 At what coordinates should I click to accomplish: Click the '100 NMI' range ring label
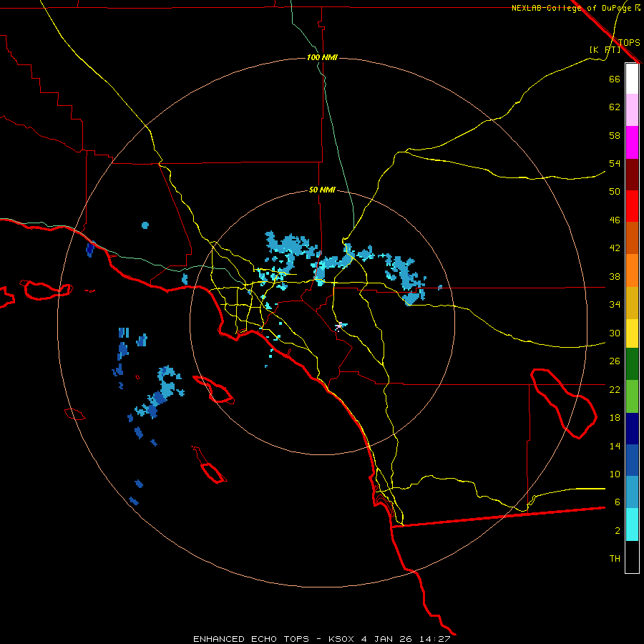coord(322,57)
